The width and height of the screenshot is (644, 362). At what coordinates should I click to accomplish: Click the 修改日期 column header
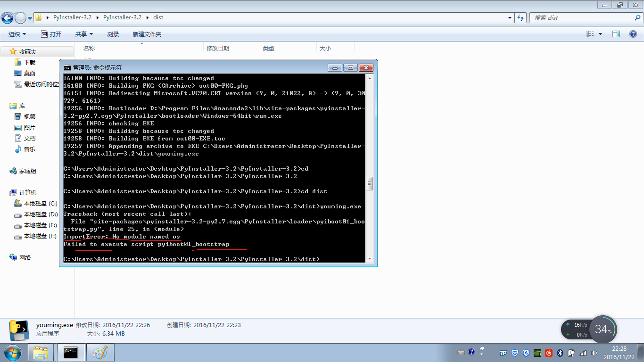click(x=218, y=48)
